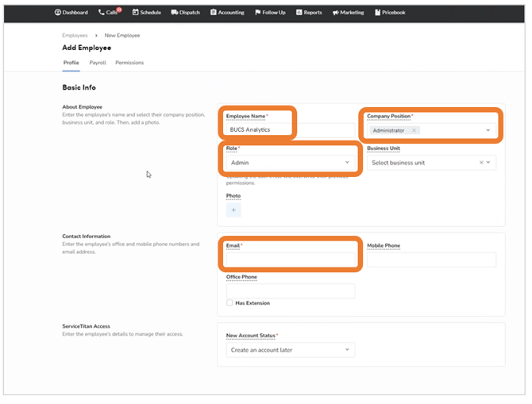Image resolution: width=532 pixels, height=404 pixels.
Task: Expand the Role dropdown showing Admin
Action: [290, 163]
